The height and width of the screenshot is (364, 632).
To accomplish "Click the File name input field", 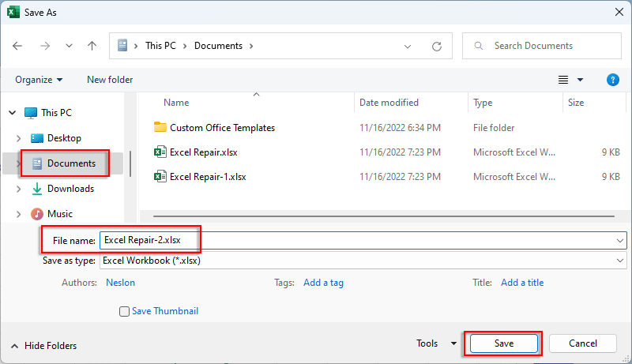I will (355, 240).
